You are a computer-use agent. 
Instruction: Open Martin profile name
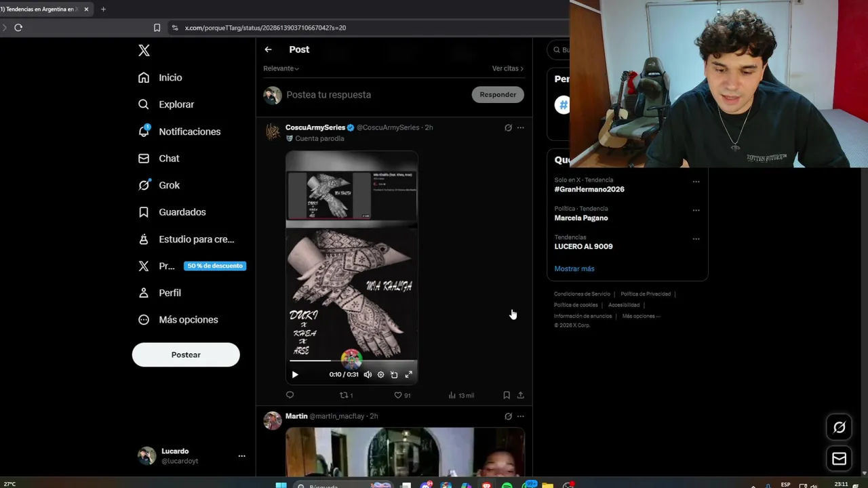pos(296,416)
